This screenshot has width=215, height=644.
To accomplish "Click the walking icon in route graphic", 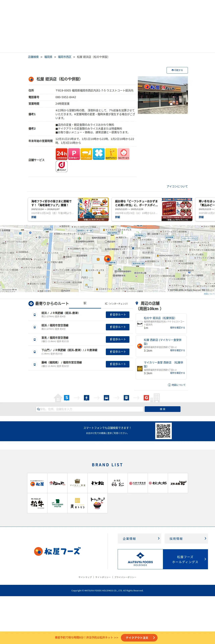I will [87, 398].
